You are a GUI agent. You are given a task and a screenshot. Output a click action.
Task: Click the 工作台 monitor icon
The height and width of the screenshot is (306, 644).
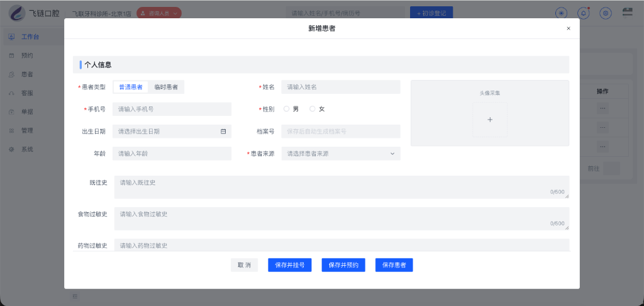pyautogui.click(x=11, y=37)
